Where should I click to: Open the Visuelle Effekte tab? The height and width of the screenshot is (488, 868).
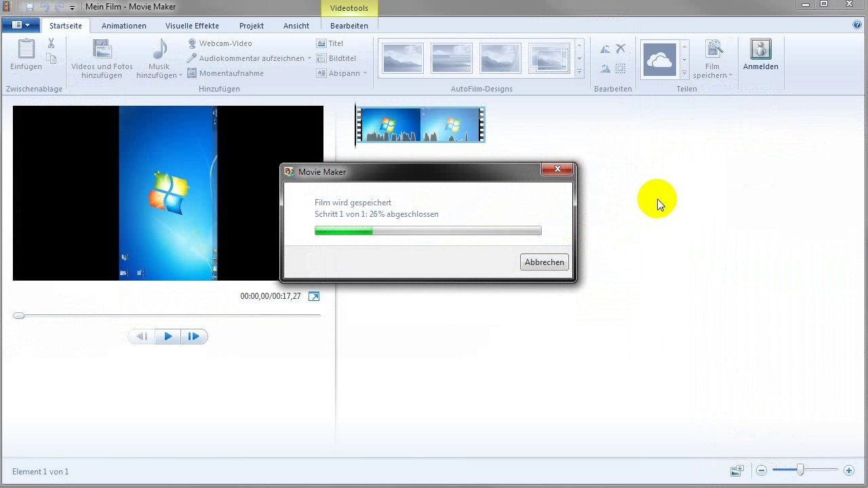click(x=192, y=26)
